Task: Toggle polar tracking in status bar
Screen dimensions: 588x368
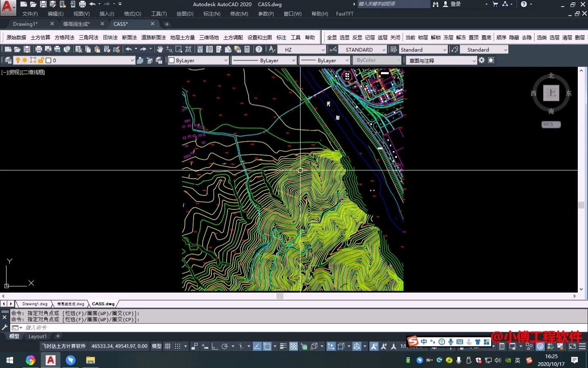Action: coord(225,346)
